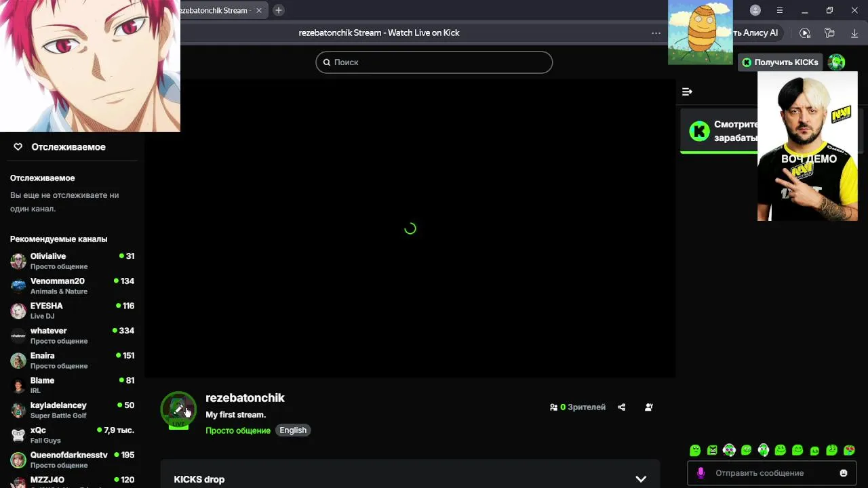Open the password manager key icon
The height and width of the screenshot is (488, 868).
point(829,33)
